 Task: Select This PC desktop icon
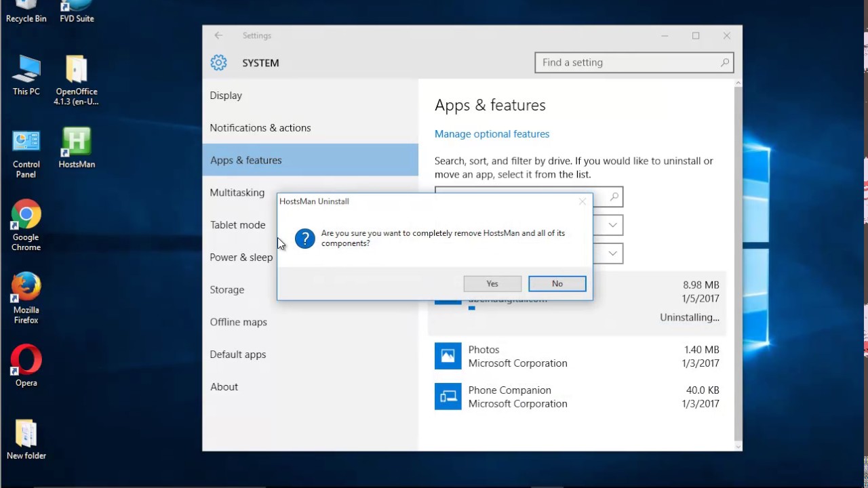click(x=26, y=75)
